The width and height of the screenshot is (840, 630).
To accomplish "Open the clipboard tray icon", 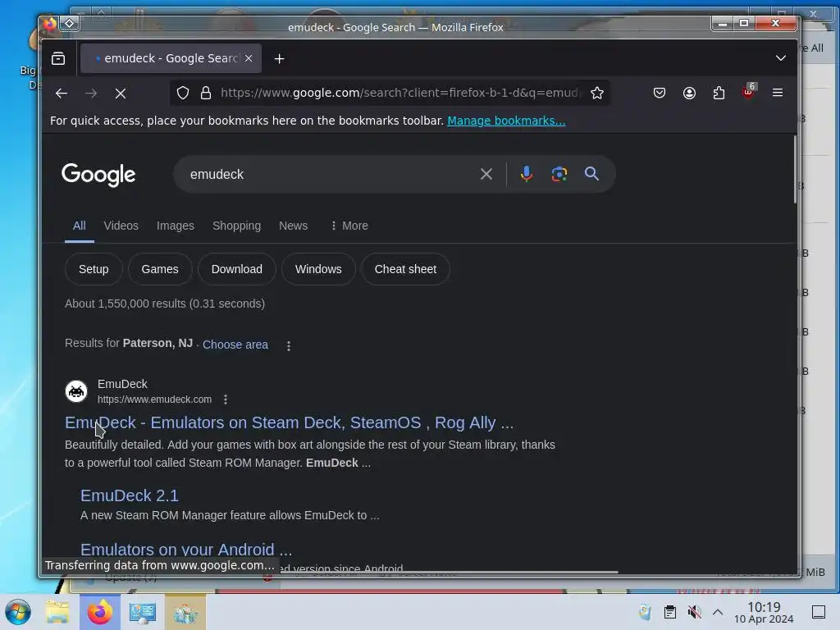I will [669, 612].
